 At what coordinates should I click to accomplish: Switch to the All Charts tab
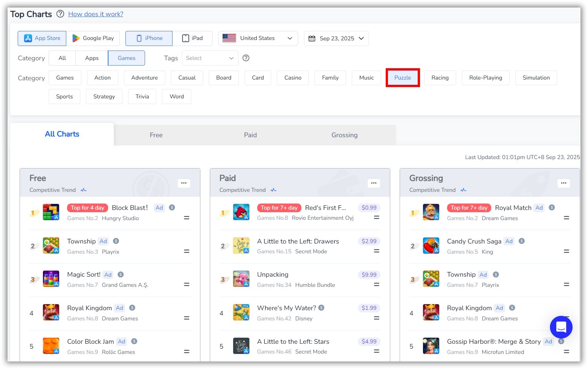pyautogui.click(x=62, y=134)
